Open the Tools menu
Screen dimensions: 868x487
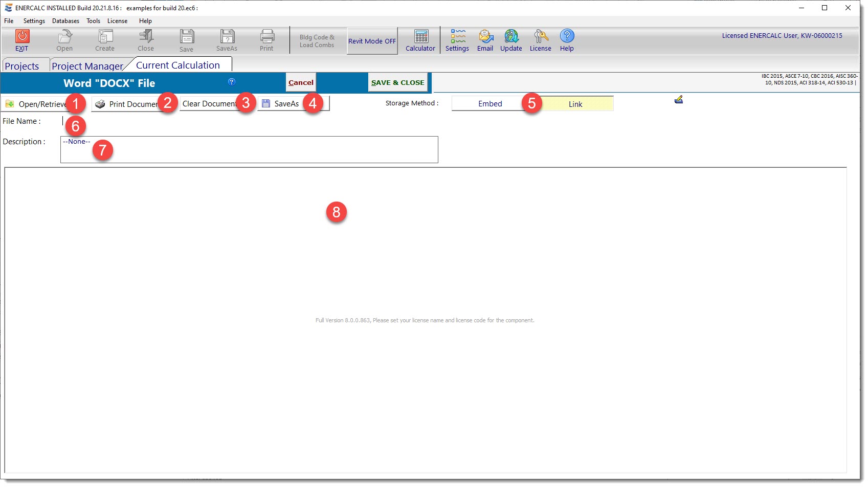(x=93, y=21)
